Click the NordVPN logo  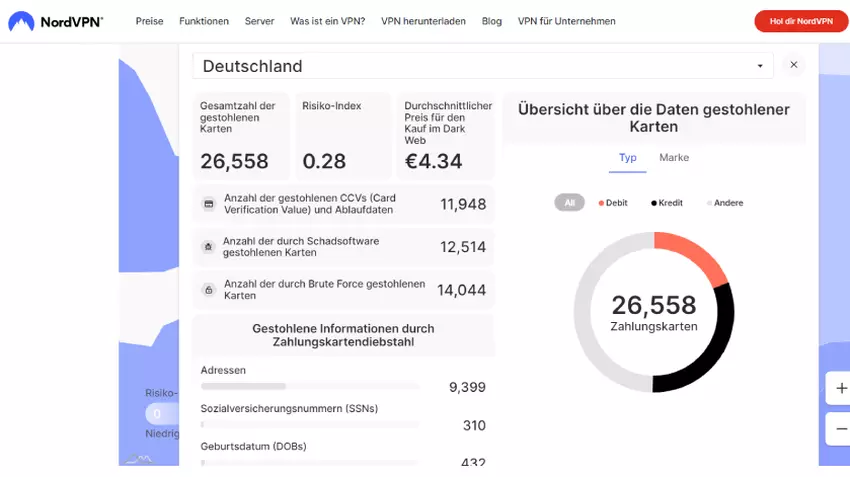coord(56,21)
